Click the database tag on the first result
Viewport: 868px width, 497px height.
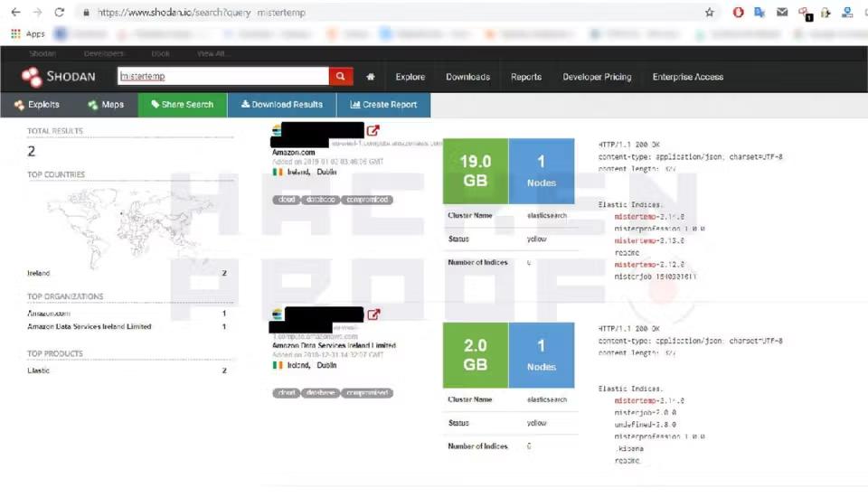320,199
